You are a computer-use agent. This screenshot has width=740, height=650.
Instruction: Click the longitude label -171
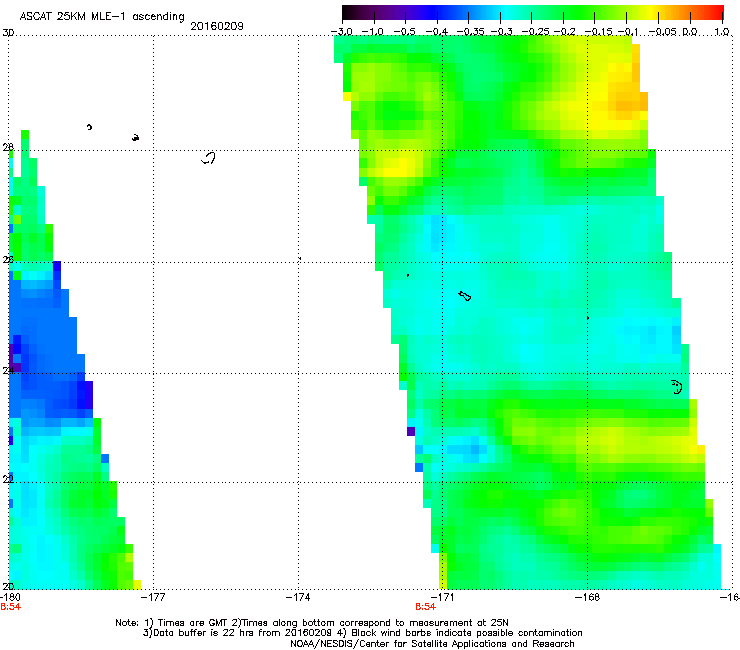(443, 597)
